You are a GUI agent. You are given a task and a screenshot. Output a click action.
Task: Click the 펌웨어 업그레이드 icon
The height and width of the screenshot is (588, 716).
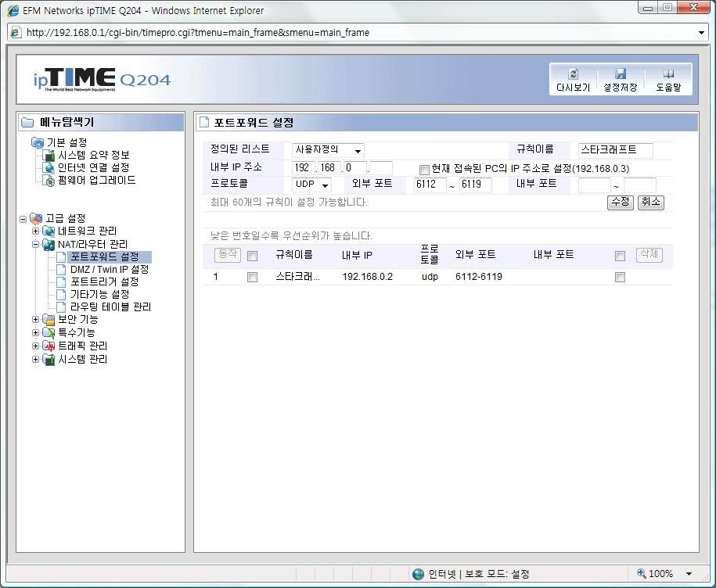click(x=49, y=181)
